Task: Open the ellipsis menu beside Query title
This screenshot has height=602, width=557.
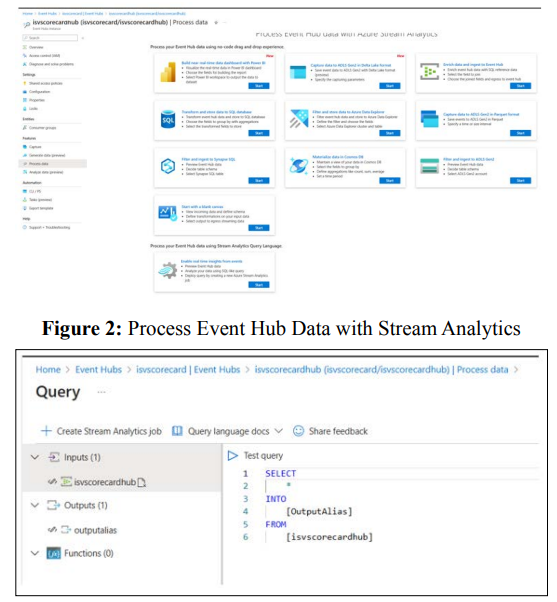Action: click(101, 392)
